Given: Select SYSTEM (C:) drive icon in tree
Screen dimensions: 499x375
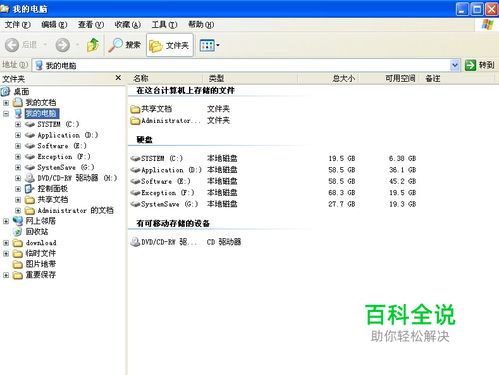Looking at the screenshot, I should (x=30, y=124).
